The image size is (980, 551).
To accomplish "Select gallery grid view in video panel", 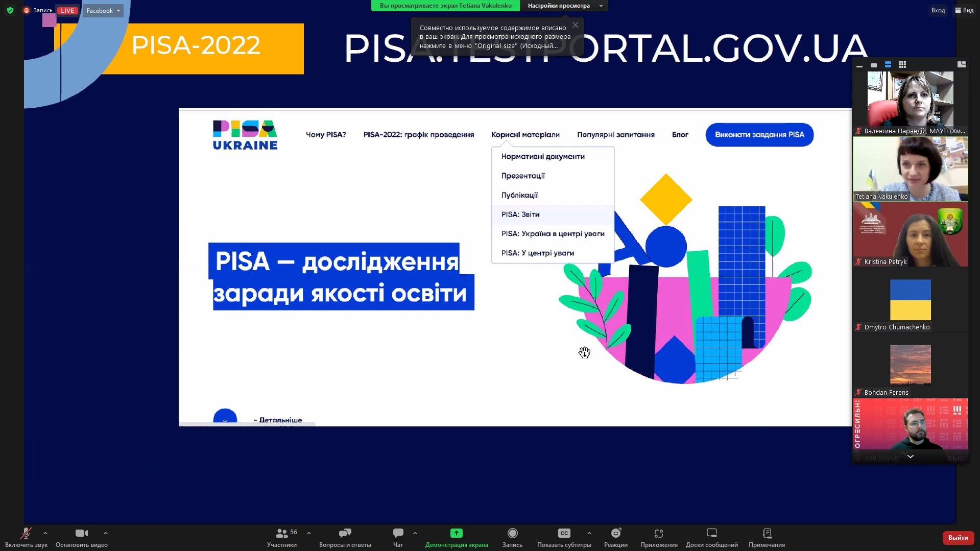I will [902, 65].
